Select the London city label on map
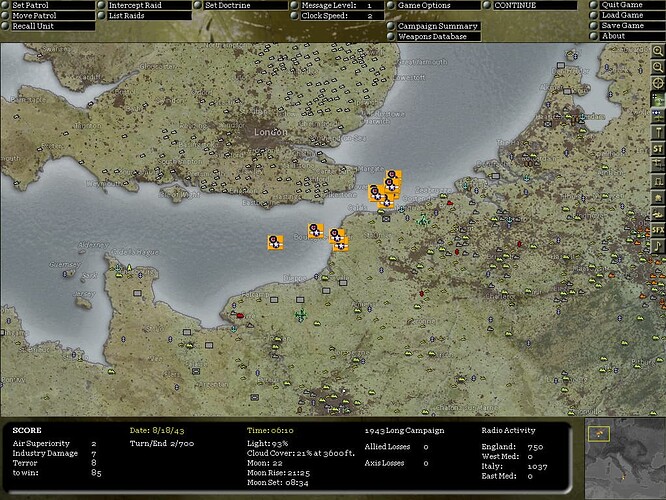This screenshot has width=666, height=500. (271, 132)
